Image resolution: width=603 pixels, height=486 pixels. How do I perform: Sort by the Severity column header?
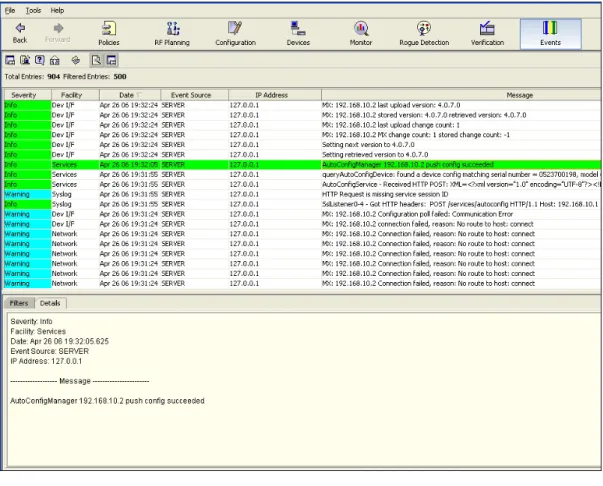(27, 95)
